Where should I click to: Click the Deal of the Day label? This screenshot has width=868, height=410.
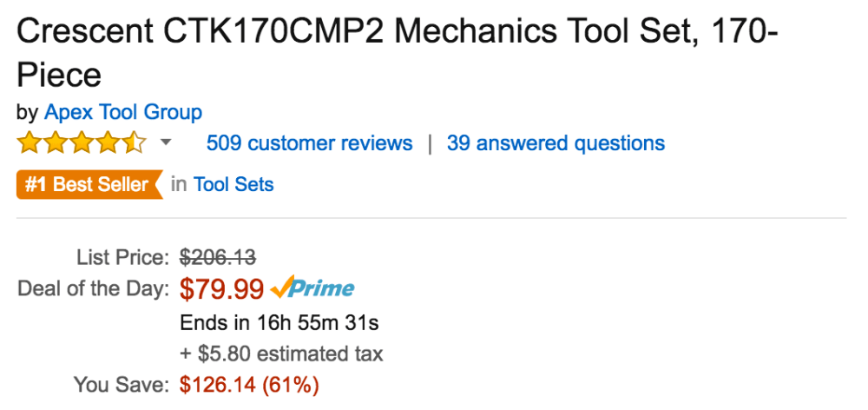tap(94, 289)
